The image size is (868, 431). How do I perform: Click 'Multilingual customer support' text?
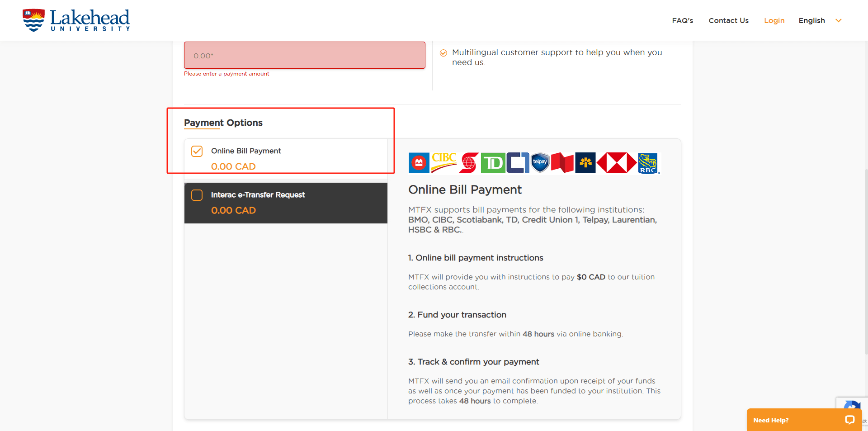[x=557, y=57]
